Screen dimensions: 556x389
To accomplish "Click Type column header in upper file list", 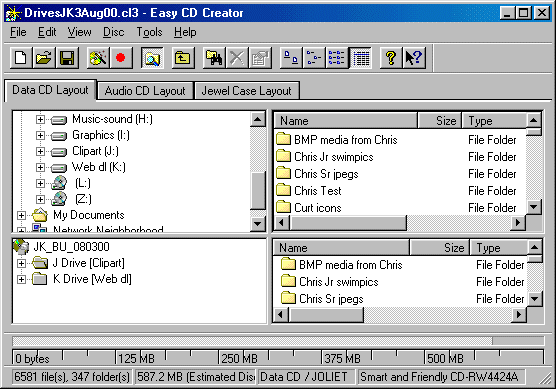I will click(494, 121).
